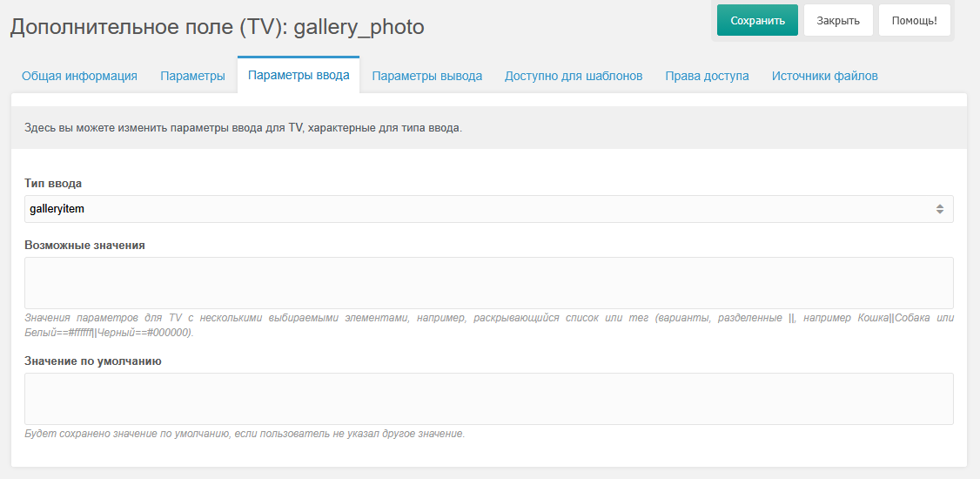Image resolution: width=980 pixels, height=479 pixels.
Task: Click the hint text starting 'Значения параметров для TV'
Action: tap(489, 325)
